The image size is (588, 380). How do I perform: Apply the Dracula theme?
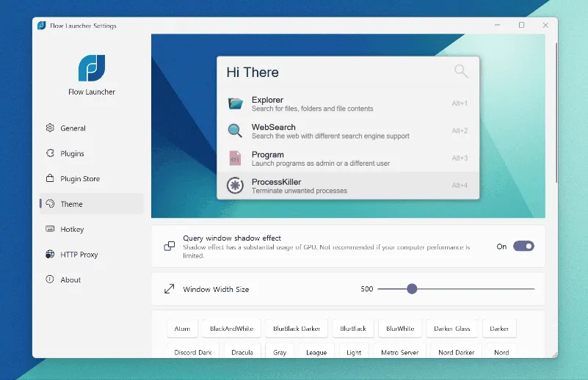point(242,352)
